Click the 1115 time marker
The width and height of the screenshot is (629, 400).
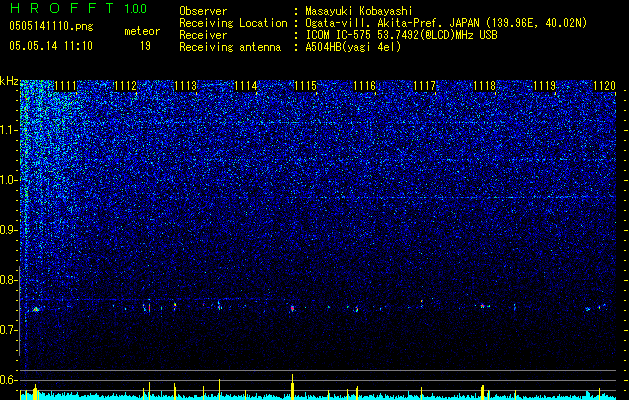point(305,86)
